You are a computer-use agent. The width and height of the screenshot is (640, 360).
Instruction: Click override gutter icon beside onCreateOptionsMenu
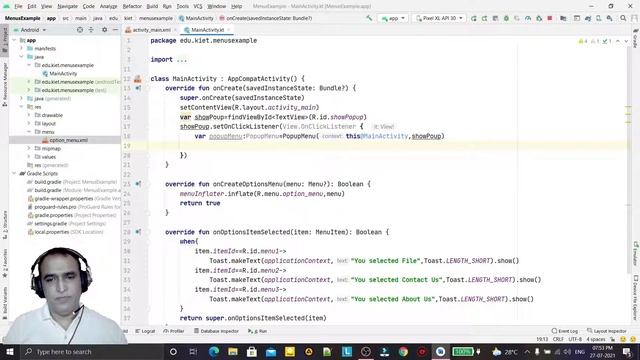click(x=138, y=184)
